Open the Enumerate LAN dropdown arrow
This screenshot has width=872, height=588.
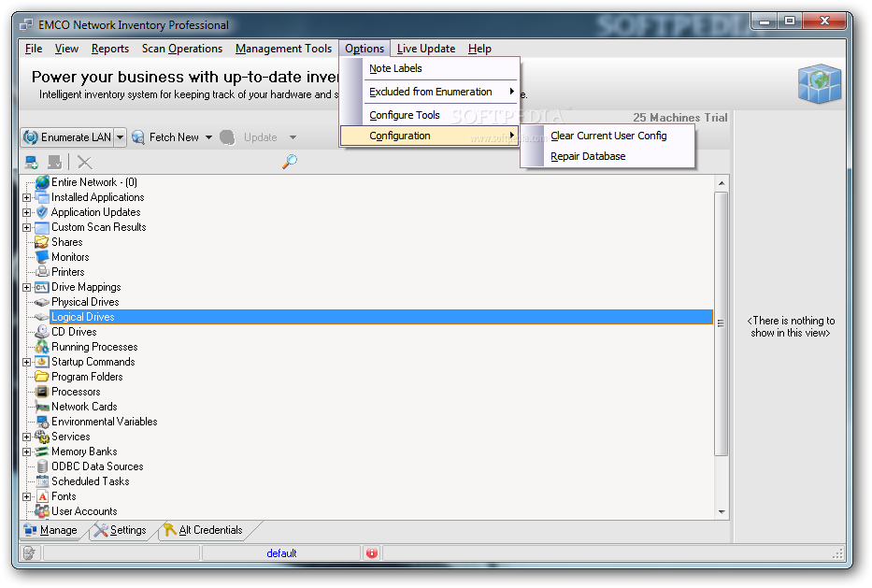(x=121, y=136)
